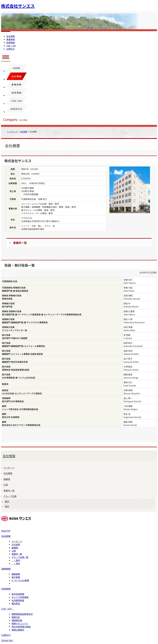The image size is (158, 644).
Task: Click CSR・ISO in the top link list
Action: (11, 46)
